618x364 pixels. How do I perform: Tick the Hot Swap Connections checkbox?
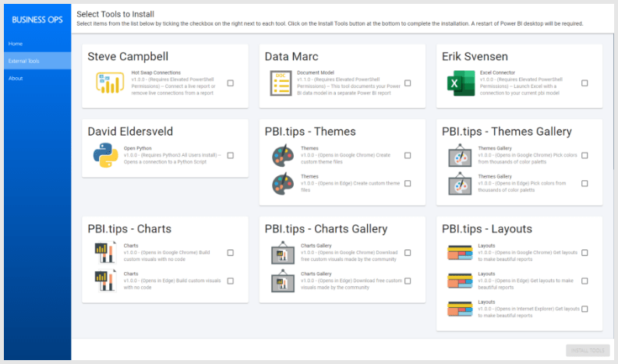coord(231,83)
